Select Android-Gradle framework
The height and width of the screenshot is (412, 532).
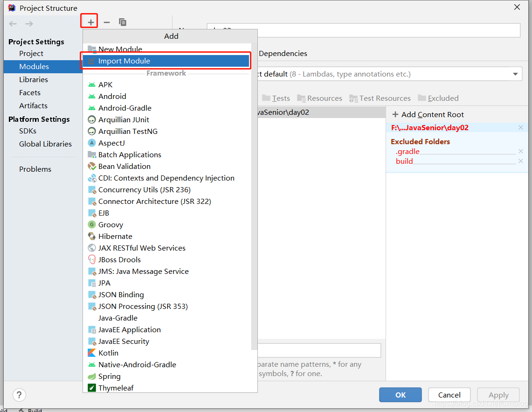click(x=167, y=108)
